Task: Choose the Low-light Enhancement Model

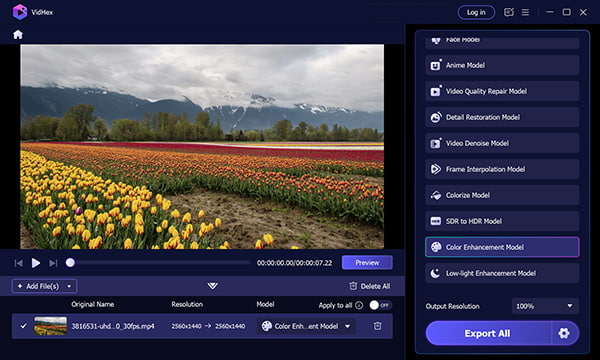Action: tap(502, 273)
